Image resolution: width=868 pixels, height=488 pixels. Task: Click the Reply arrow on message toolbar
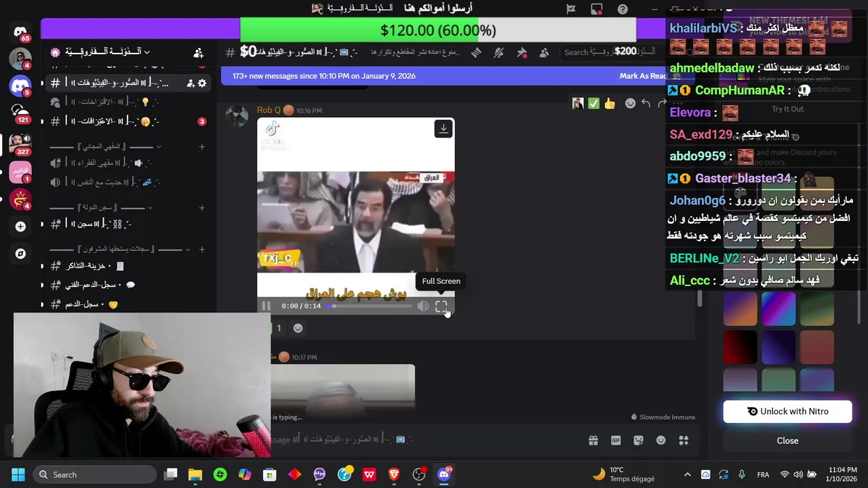point(646,103)
